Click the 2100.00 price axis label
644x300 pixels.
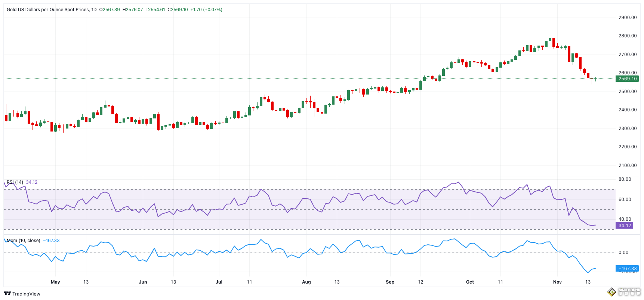pyautogui.click(x=627, y=166)
